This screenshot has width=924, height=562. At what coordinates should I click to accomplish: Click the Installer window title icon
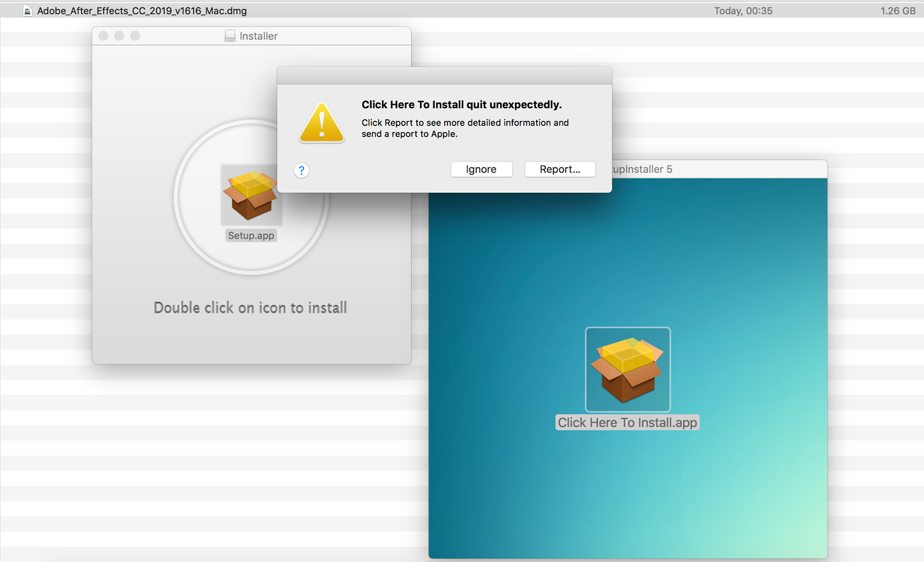230,35
